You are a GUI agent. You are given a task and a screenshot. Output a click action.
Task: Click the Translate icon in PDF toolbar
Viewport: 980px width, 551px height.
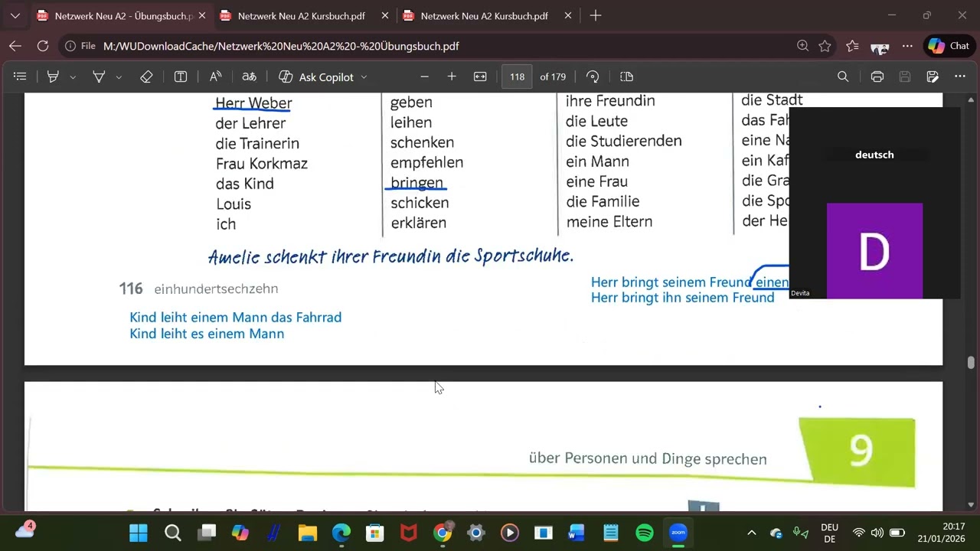250,77
